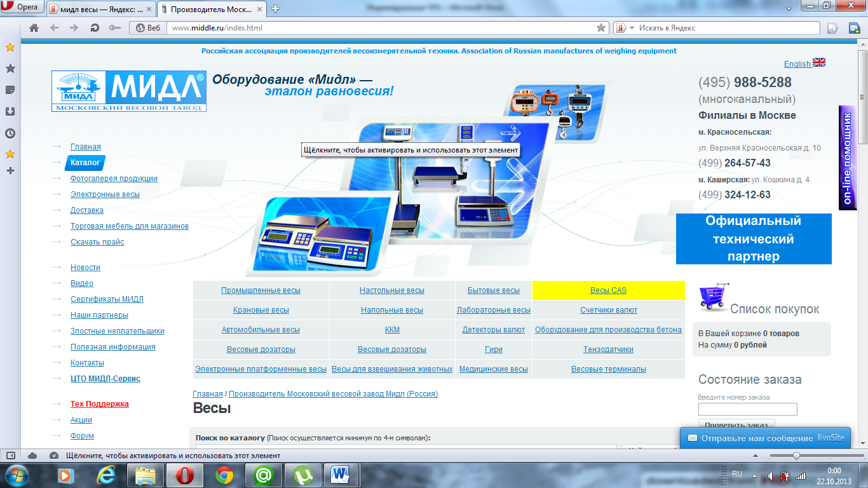Open 'Лабораторные весы' category
This screenshot has height=488, width=868.
[494, 310]
